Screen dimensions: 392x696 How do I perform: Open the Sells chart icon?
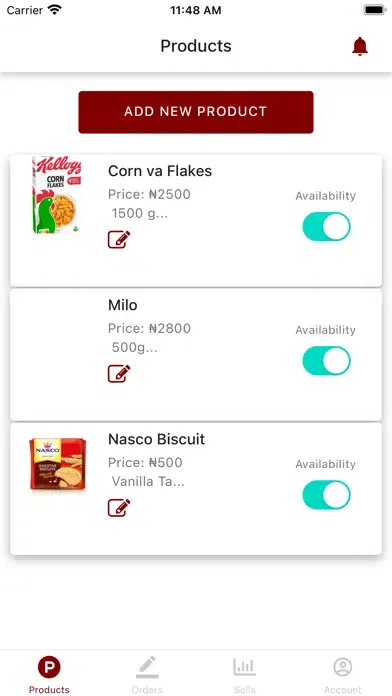[x=245, y=667]
